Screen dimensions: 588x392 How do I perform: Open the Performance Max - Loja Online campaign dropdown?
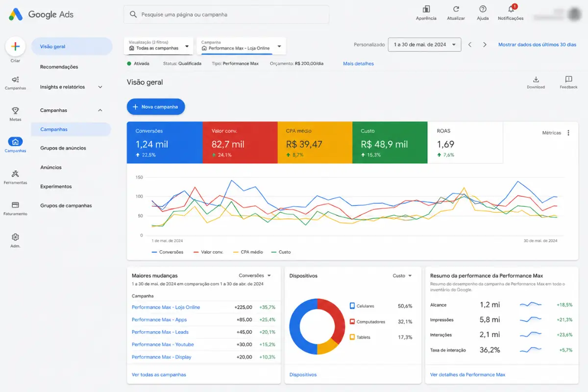tap(241, 46)
